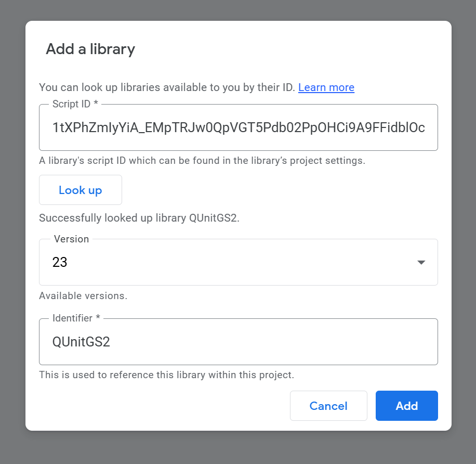
Task: Click the identifier reference helper text
Action: [166, 375]
